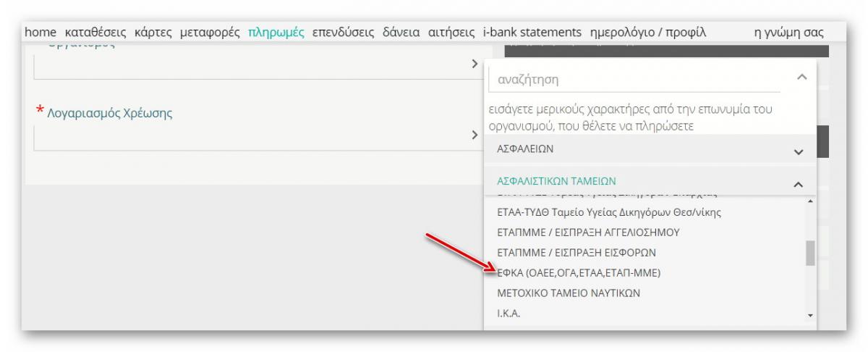Collapse the ΑΣΦΑΛΙΣΤΙΚΩΝ ΤΑΜΕΙΩΝ category
This screenshot has height=352, width=868.
click(x=799, y=185)
